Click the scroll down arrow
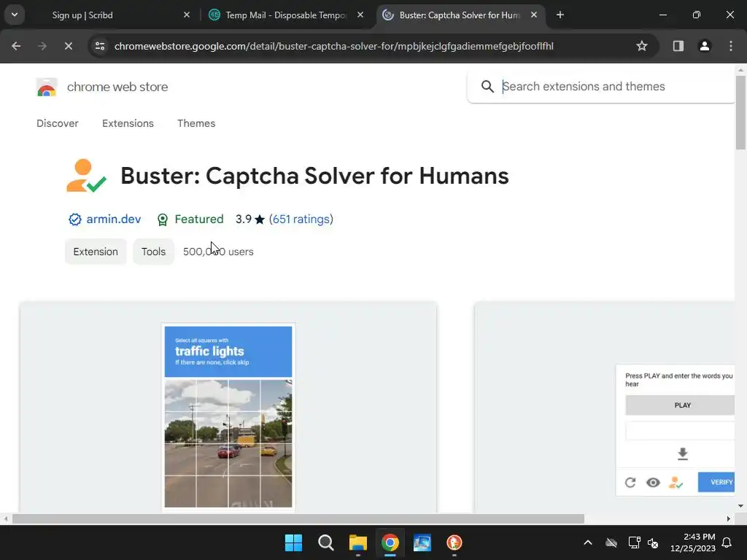Image resolution: width=747 pixels, height=560 pixels. [x=740, y=506]
